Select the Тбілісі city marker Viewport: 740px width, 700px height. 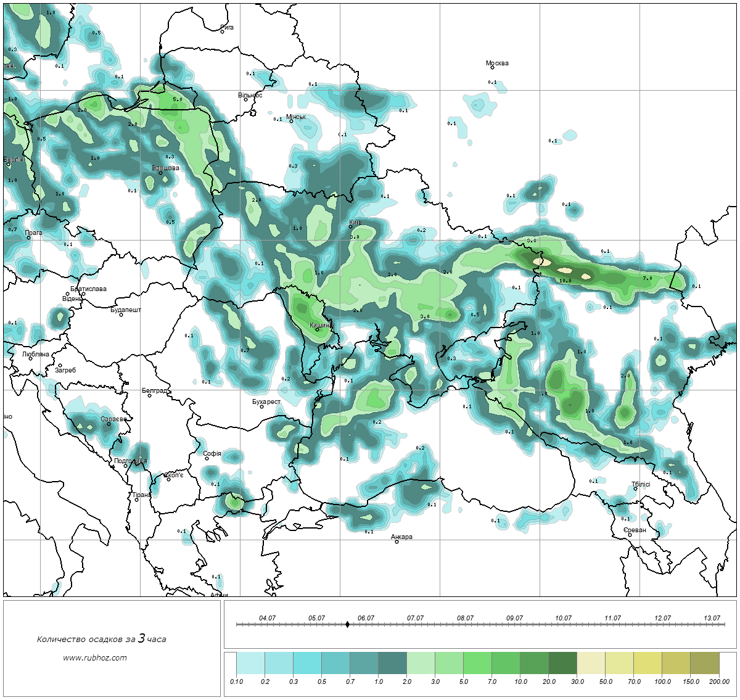click(x=635, y=489)
